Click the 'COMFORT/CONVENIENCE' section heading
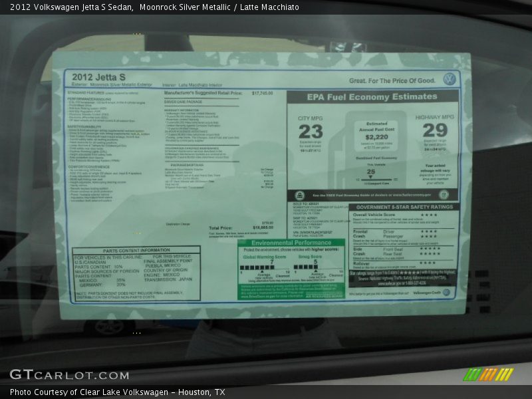Screen dimensions: 532x399 89,167
